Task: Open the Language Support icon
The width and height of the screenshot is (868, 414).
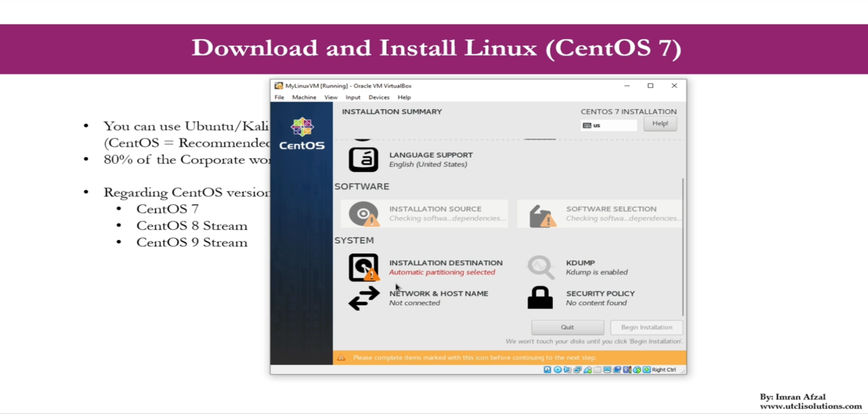Action: click(x=363, y=159)
